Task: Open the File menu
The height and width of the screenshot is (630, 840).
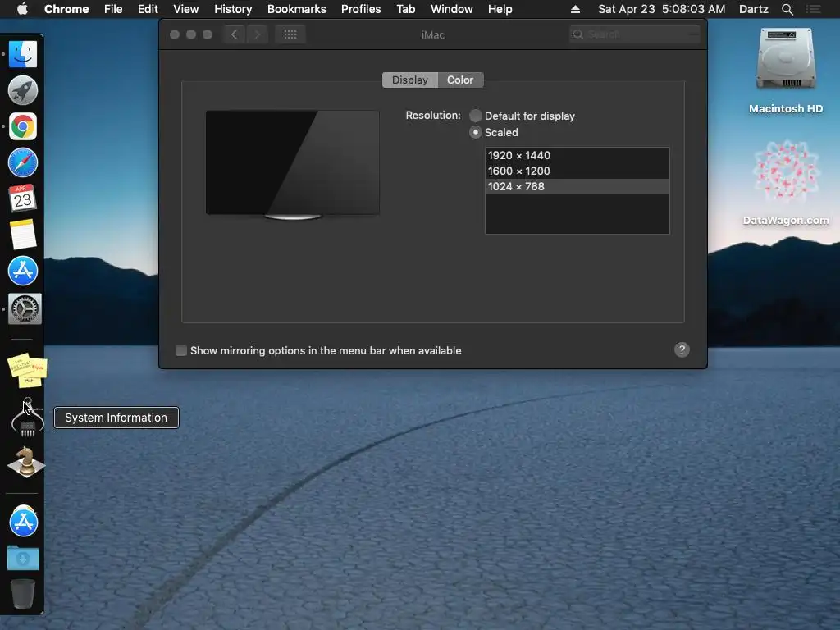Action: 113,9
